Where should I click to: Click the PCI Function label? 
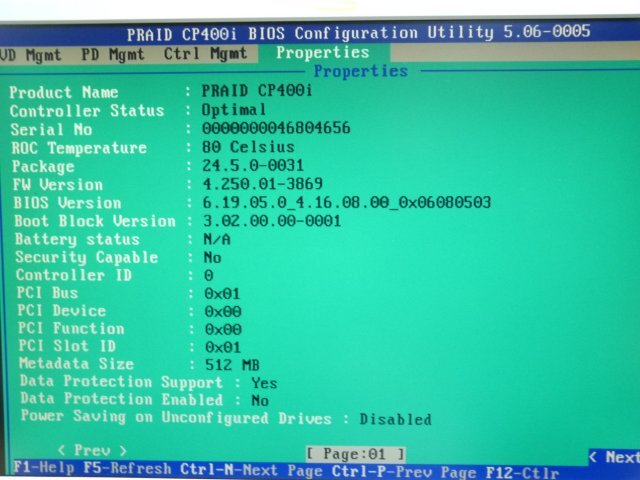tap(71, 328)
